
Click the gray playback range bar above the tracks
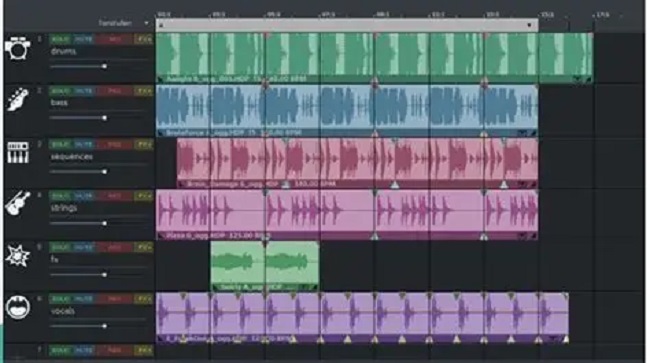coord(347,25)
